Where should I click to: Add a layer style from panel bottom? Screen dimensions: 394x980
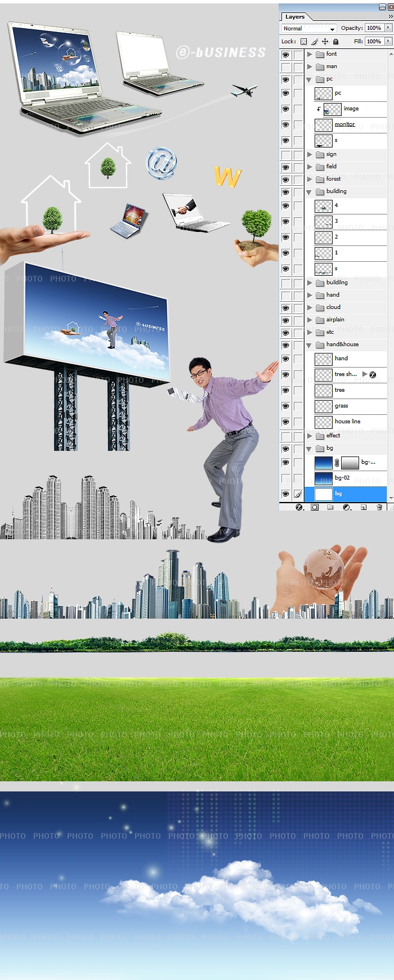click(299, 507)
